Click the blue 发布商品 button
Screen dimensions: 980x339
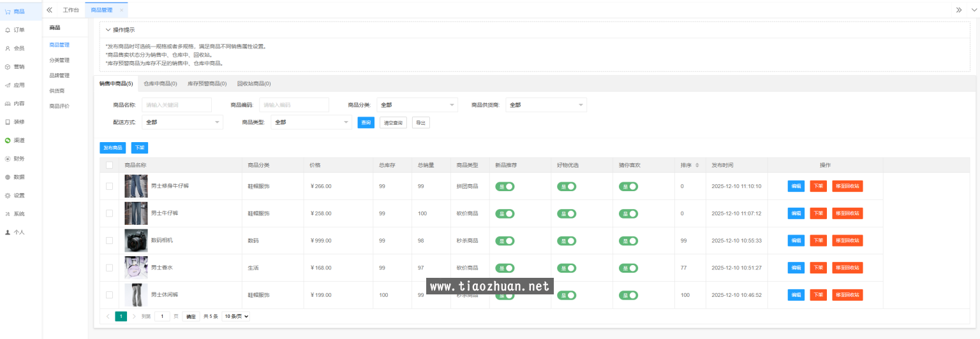tap(112, 148)
